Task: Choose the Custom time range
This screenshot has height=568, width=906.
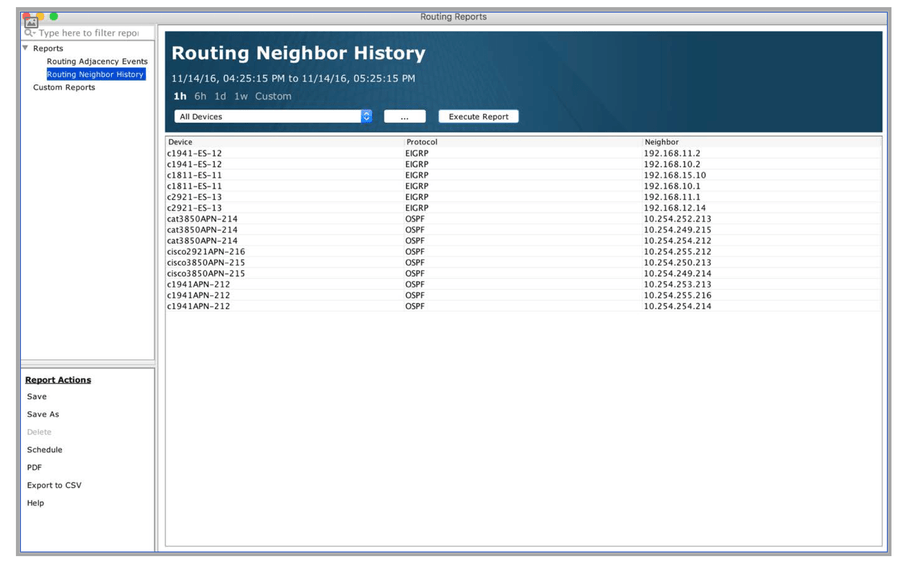Action: tap(273, 96)
